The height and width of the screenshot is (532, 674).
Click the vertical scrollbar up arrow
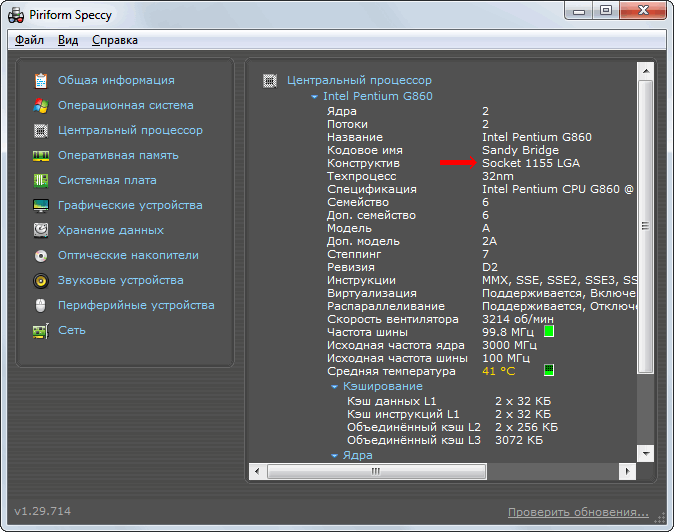click(x=646, y=70)
